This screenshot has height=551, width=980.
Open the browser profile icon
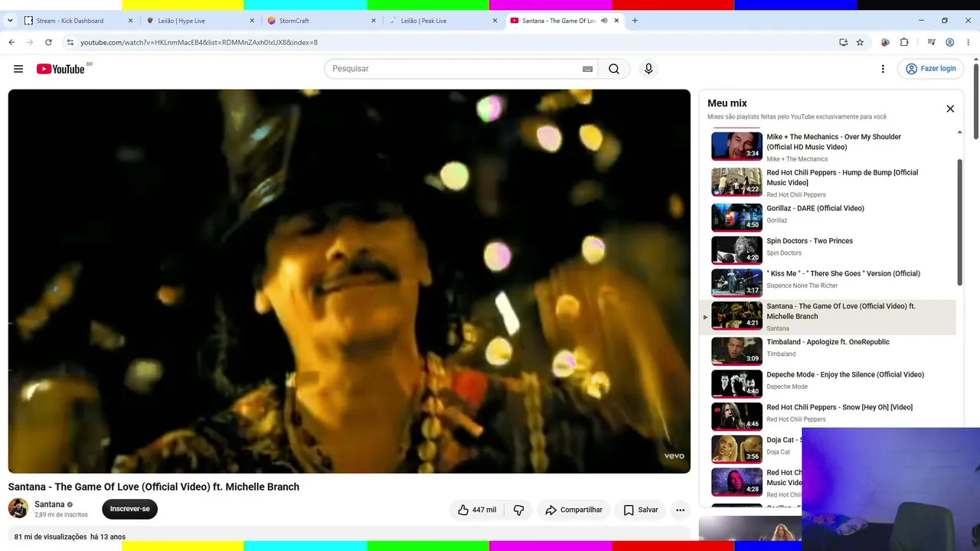tap(949, 42)
